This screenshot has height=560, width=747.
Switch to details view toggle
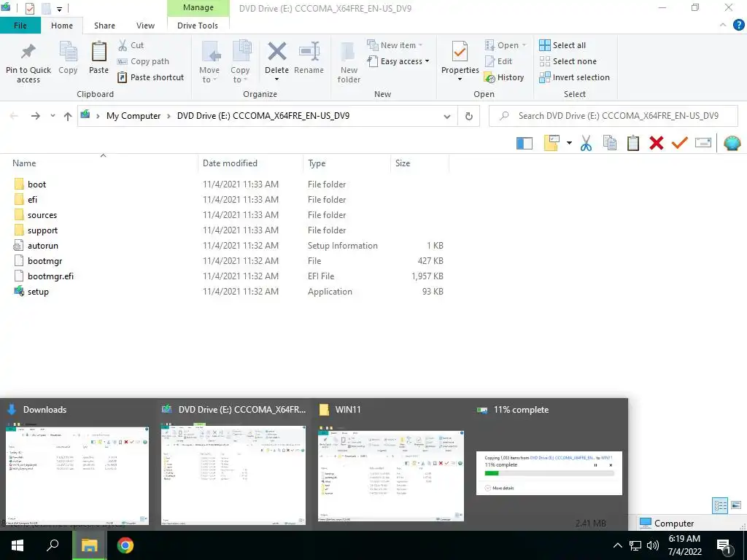point(720,505)
